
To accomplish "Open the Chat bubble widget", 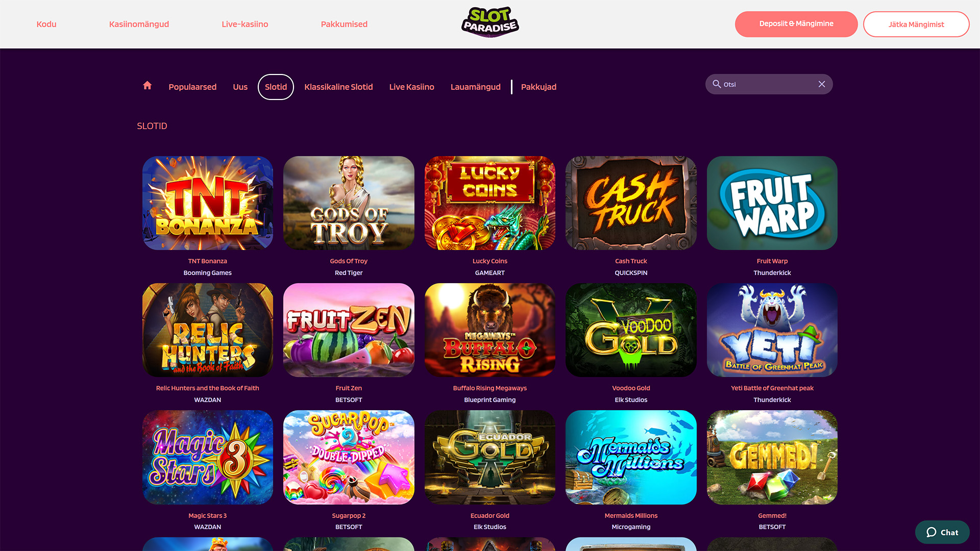I will click(942, 532).
